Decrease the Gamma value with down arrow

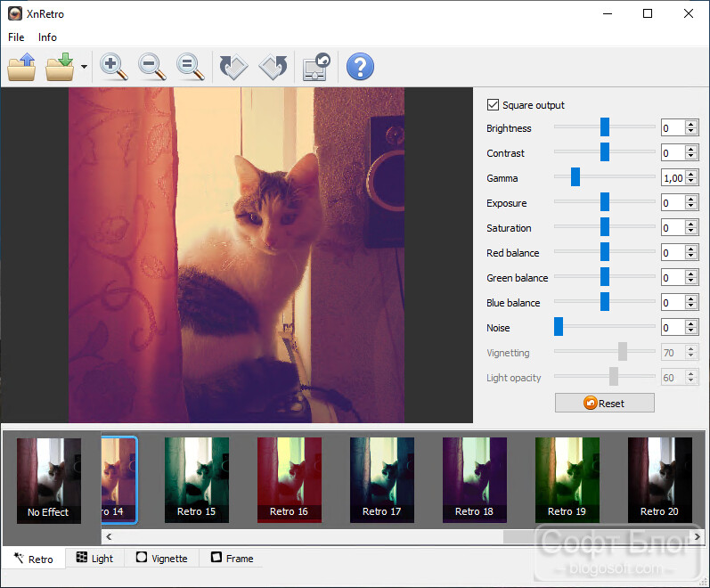click(x=690, y=182)
